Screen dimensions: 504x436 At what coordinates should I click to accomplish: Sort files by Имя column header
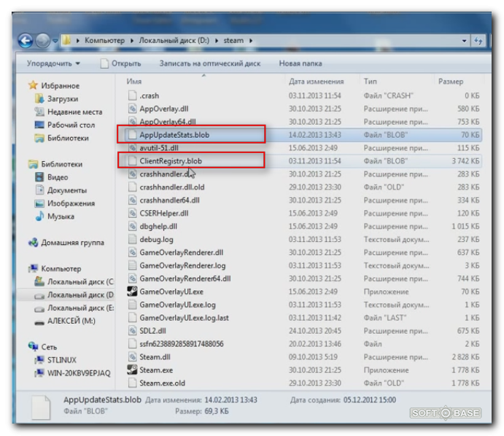(134, 82)
